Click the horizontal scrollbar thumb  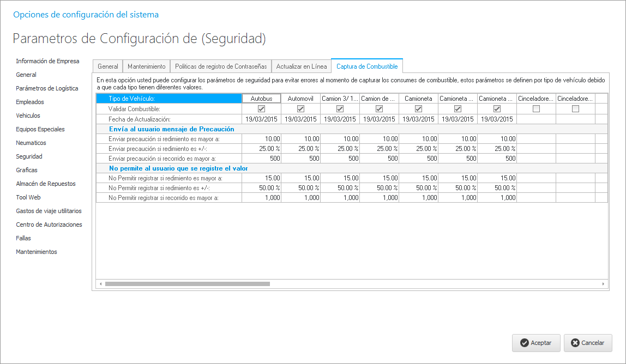[188, 284]
